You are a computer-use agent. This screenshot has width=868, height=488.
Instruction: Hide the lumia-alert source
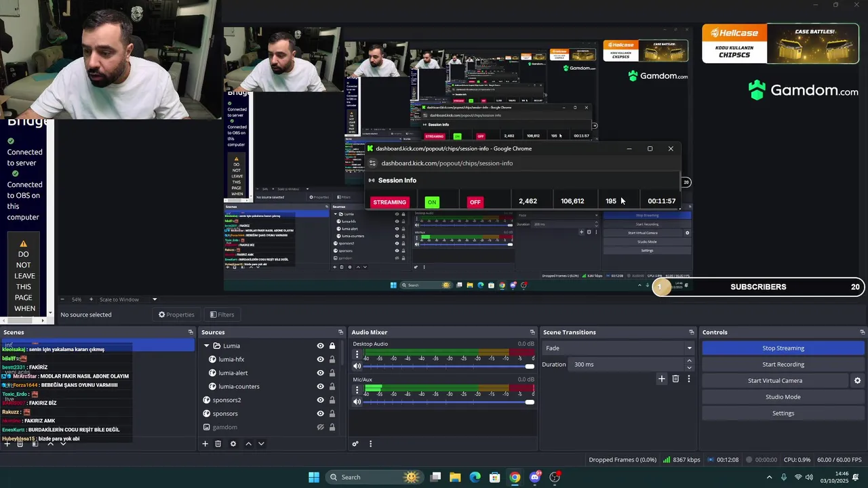[321, 373]
